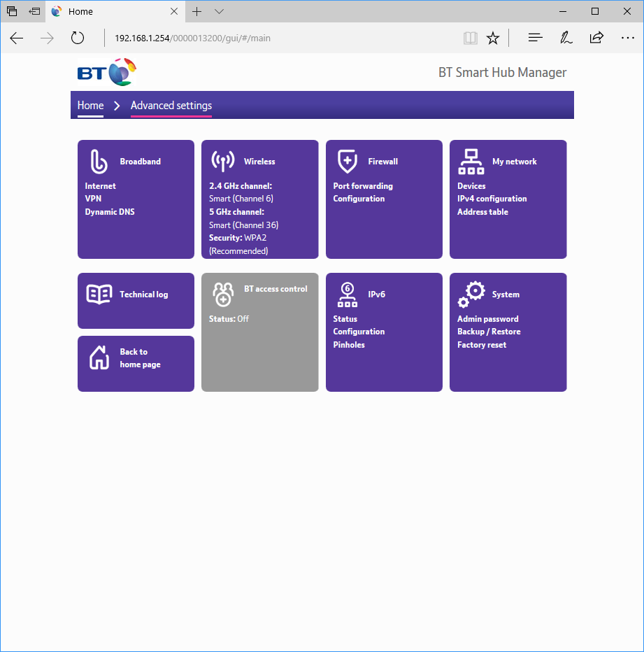644x652 pixels.
Task: Click the BT access control people icon
Action: pyautogui.click(x=223, y=294)
